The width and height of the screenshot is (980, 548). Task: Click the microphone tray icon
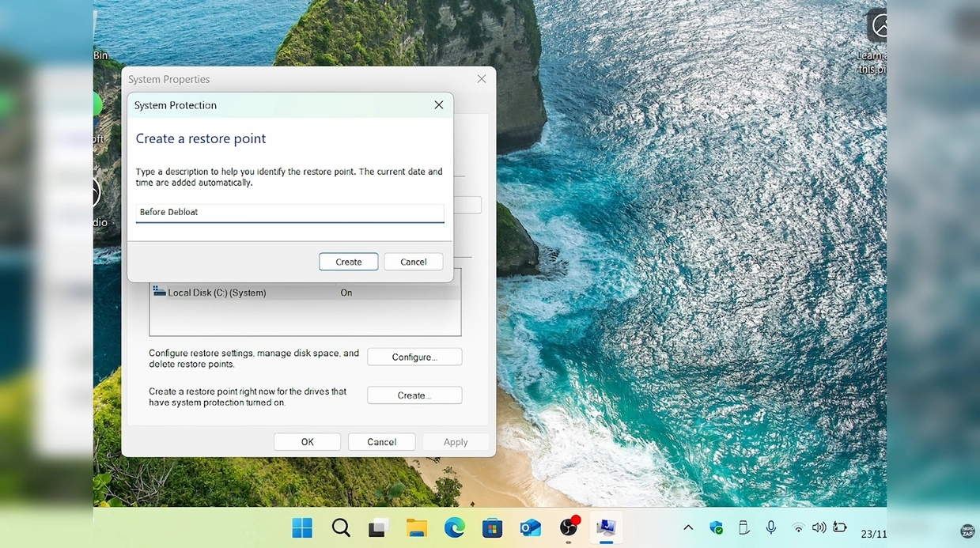point(770,527)
